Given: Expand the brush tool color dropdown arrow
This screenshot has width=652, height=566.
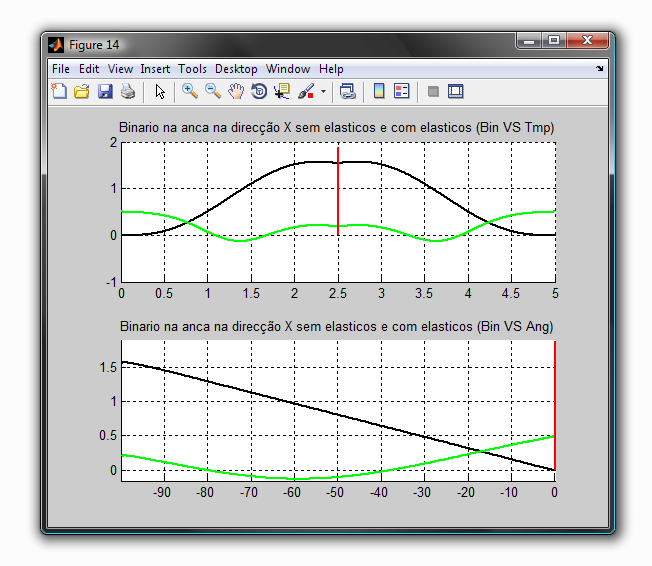Looking at the screenshot, I should (323, 92).
